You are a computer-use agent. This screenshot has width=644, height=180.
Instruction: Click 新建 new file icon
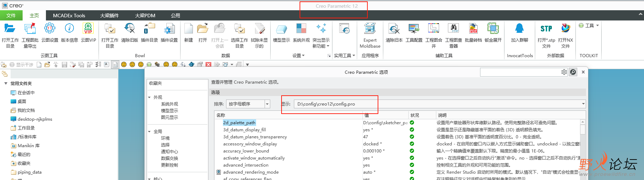(189, 29)
